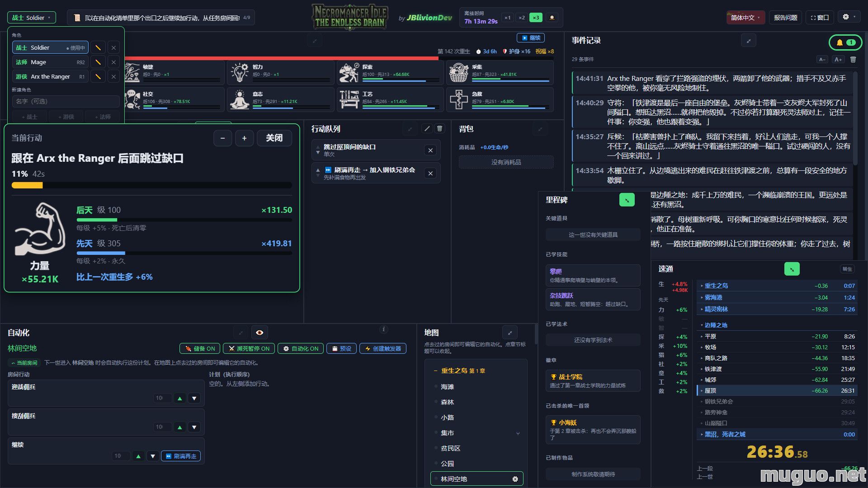The width and height of the screenshot is (868, 488).
Task: Click the new character name input field
Action: [x=66, y=101]
